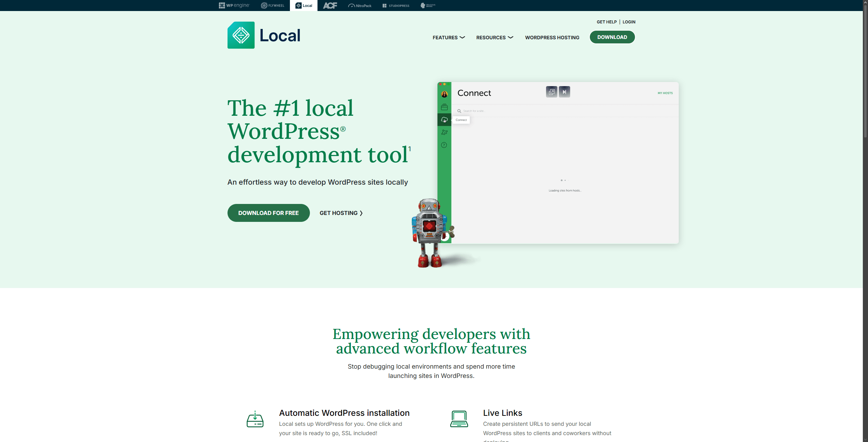Select the Local tab in top bar
868x442 pixels.
click(x=304, y=6)
